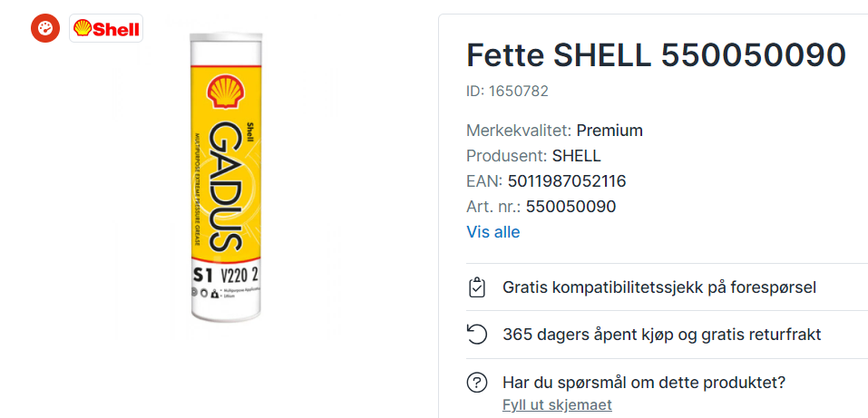Click the GADUS lettering on the product image
The width and height of the screenshot is (868, 418).
tap(224, 187)
